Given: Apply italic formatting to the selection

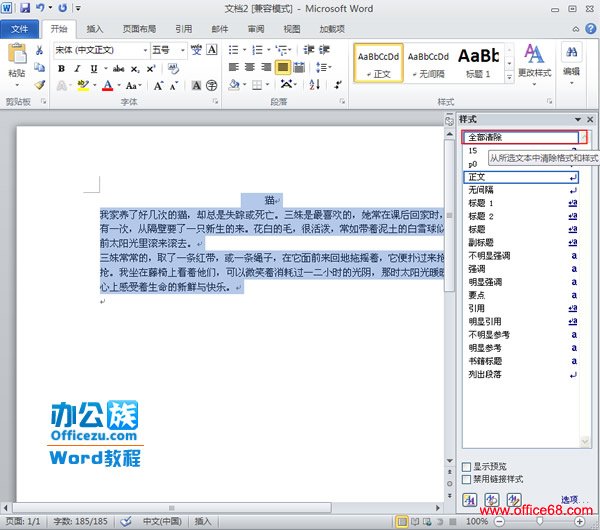Looking at the screenshot, I should point(76,68).
